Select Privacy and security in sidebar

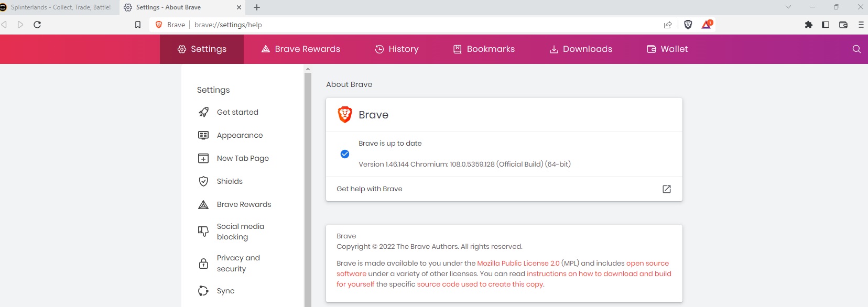pos(238,263)
